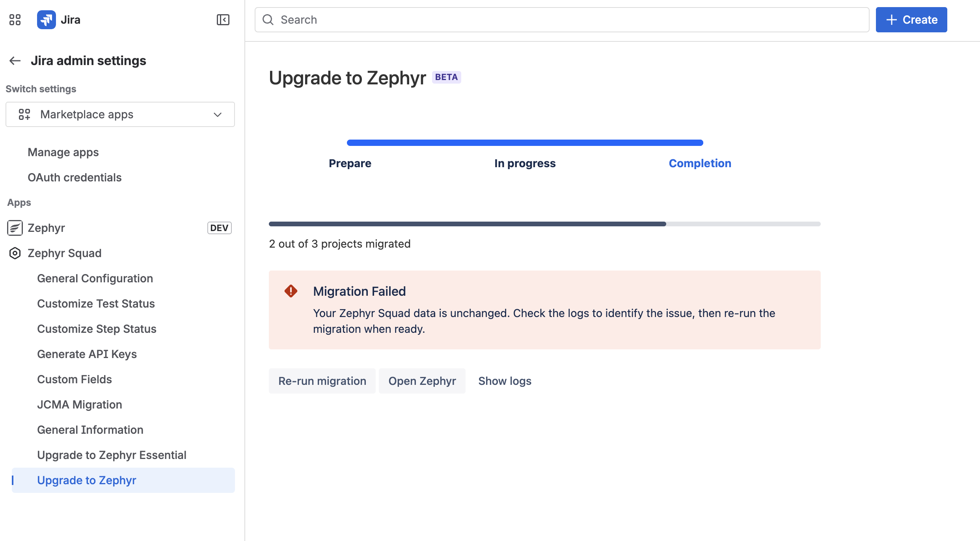This screenshot has width=980, height=541.
Task: Open Manage apps in the sidebar
Action: 63,152
